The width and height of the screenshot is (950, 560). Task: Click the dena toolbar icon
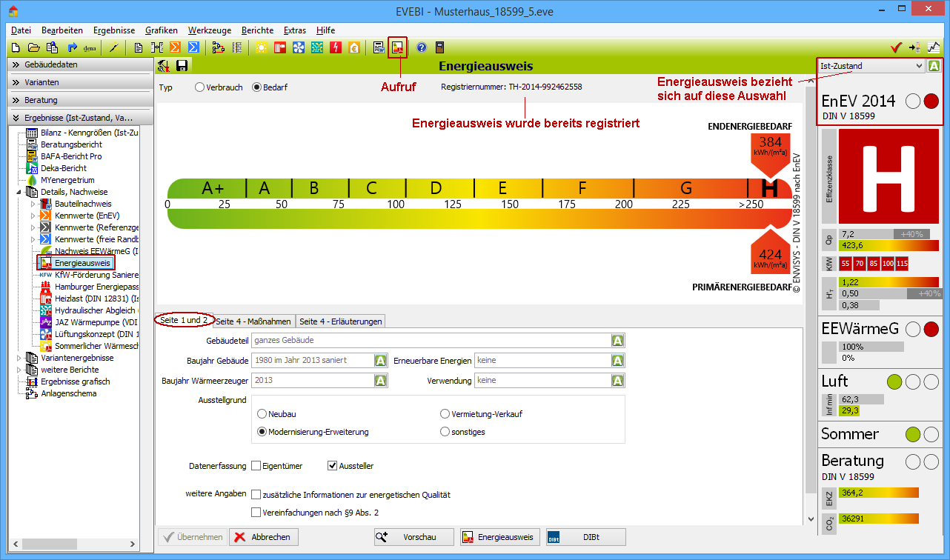[90, 47]
